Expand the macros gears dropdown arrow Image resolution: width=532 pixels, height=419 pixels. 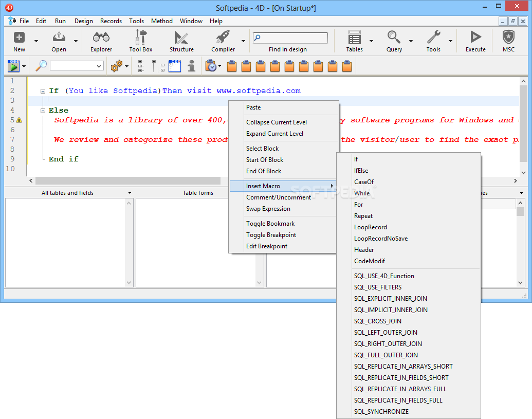(126, 66)
